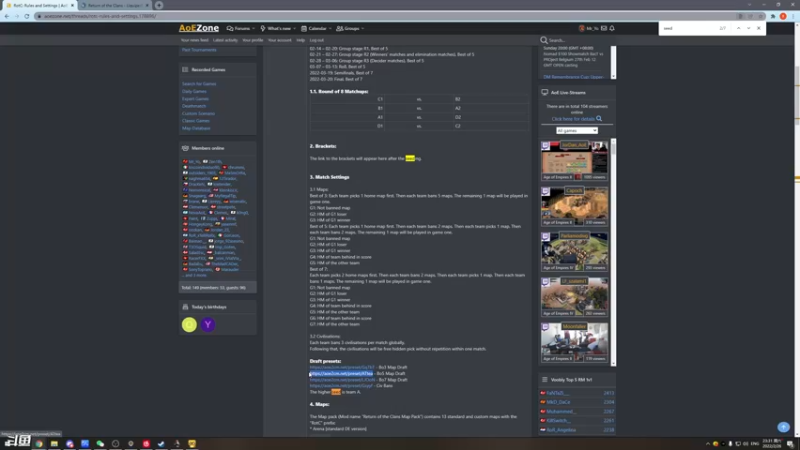
Task: Click the yellow birthday avatar
Action: pyautogui.click(x=189, y=324)
